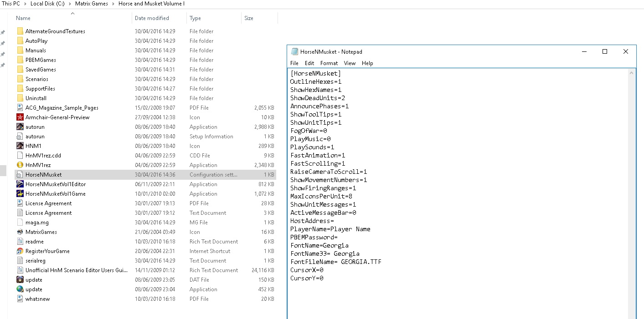
Task: Maximize the HorseNMusket Notepad window
Action: coord(605,51)
